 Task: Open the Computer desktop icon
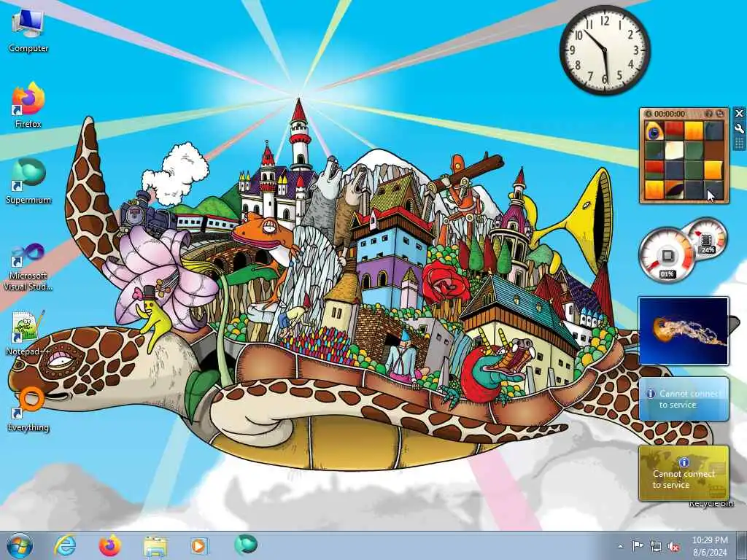tap(28, 30)
